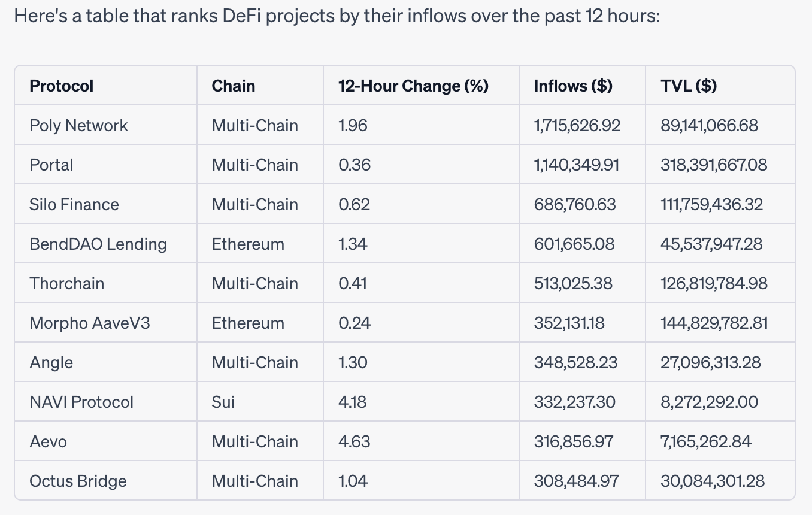
Task: Select the Silo Finance row label
Action: pos(74,205)
